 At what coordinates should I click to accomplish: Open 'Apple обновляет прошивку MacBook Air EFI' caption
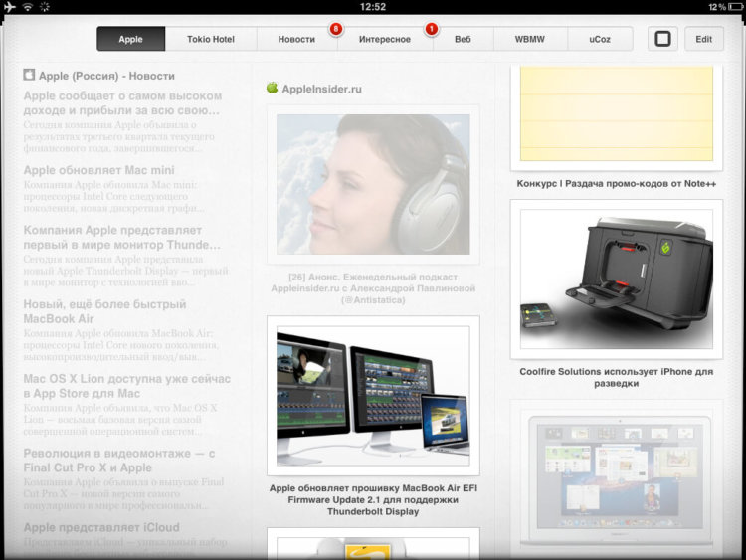click(373, 500)
